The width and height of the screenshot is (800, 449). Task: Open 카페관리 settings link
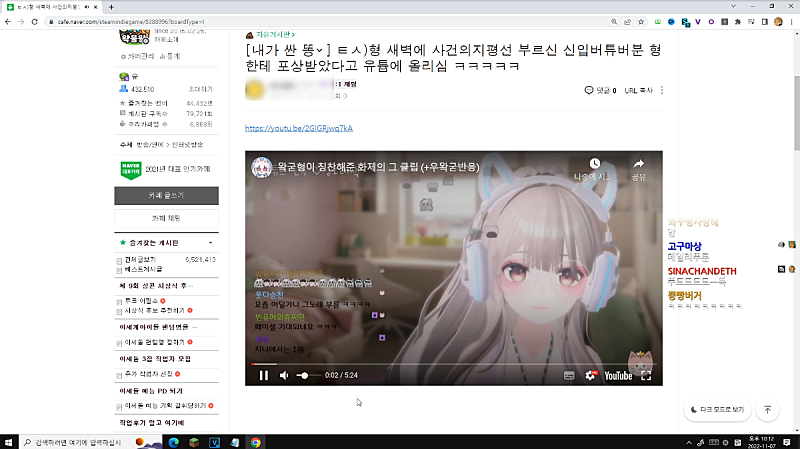pos(137,56)
